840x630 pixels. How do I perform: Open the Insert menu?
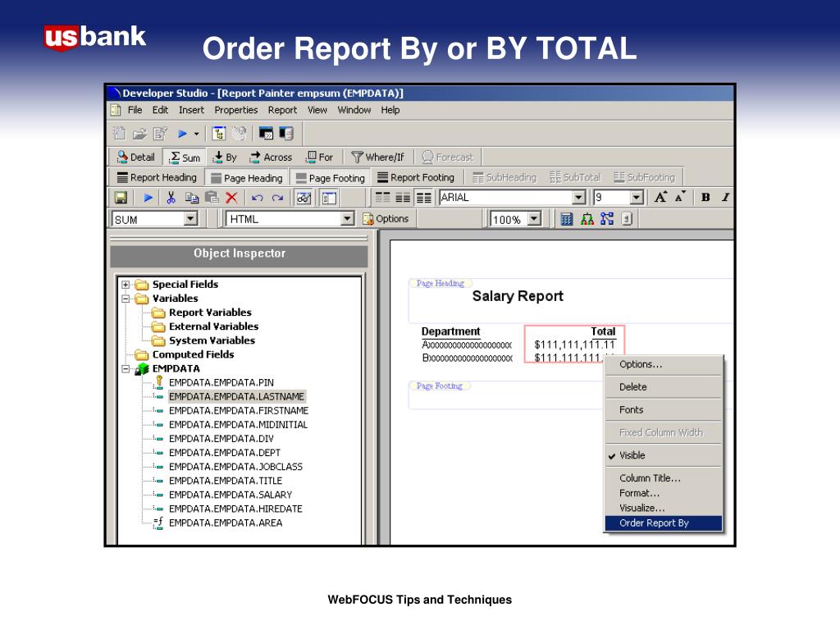191,110
